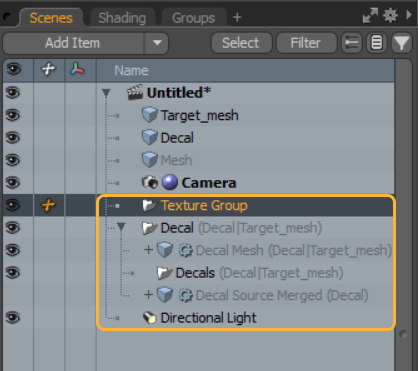Switch to the Shading tab

click(122, 18)
